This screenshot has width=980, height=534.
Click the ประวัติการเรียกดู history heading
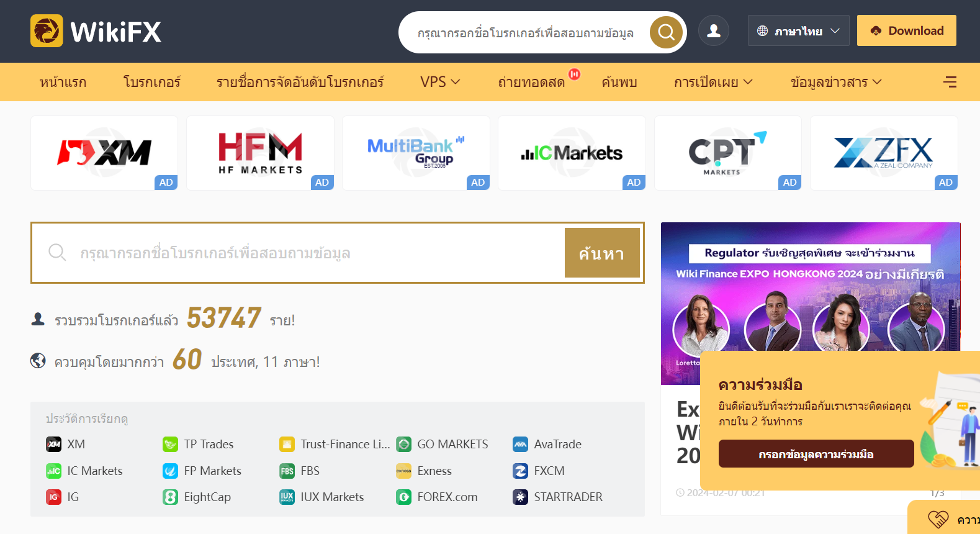click(x=87, y=419)
